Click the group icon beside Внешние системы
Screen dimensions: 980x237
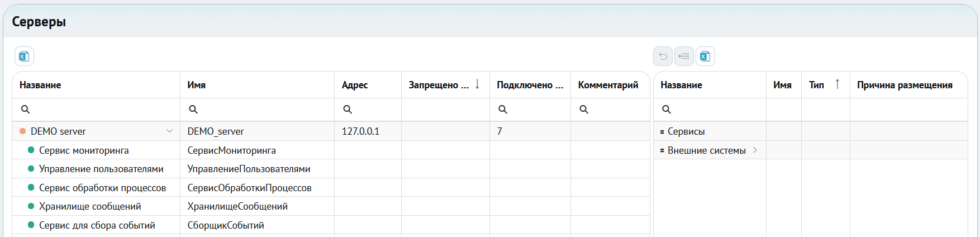[x=662, y=150]
